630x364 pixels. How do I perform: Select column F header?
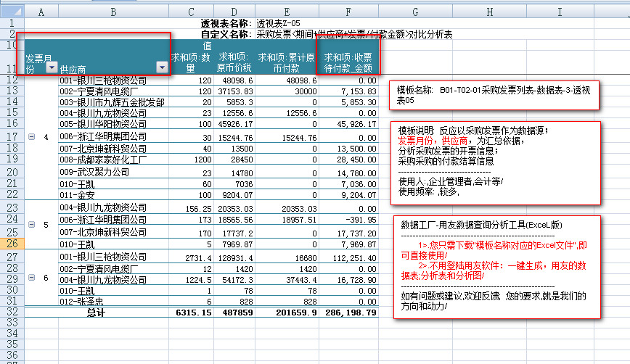pos(348,12)
